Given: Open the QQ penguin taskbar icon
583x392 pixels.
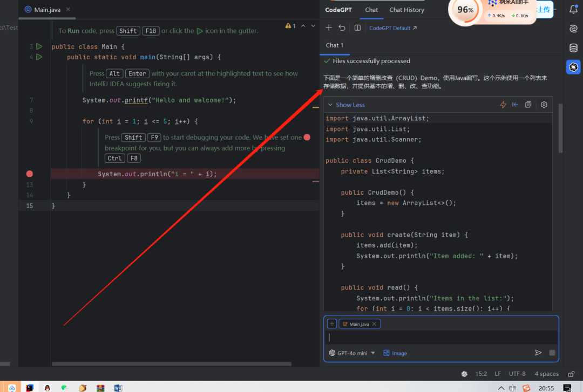Looking at the screenshot, I should coord(47,388).
